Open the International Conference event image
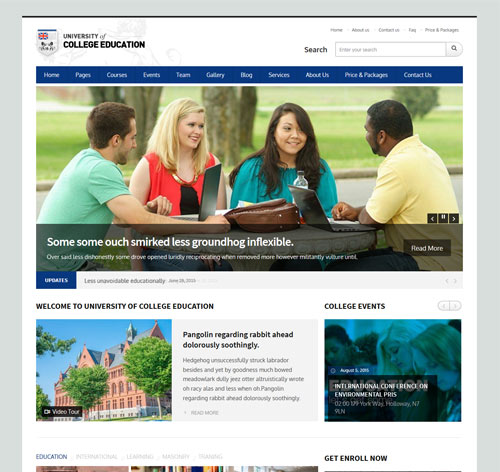This screenshot has height=472, width=500. tap(393, 370)
